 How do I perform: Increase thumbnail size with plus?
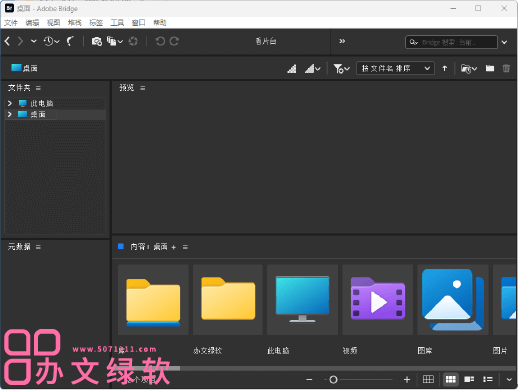coord(407,380)
